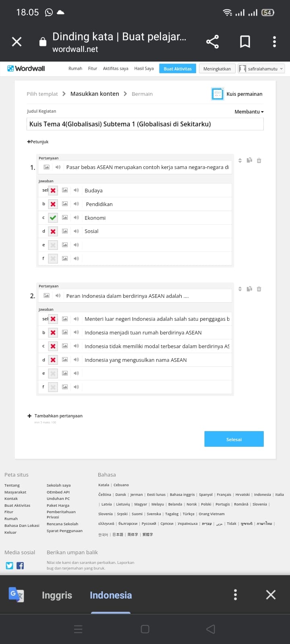Tap Android recent apps menu button
Image resolution: width=290 pixels, height=644 pixels.
point(79,629)
